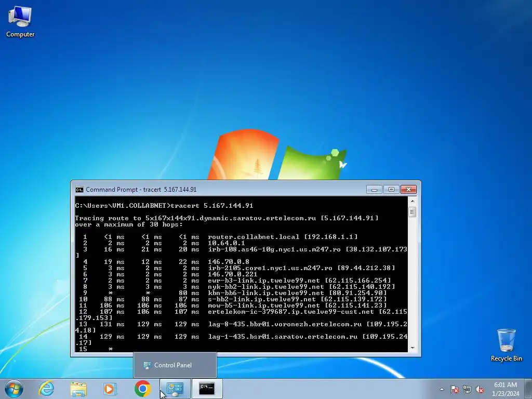The height and width of the screenshot is (399, 532).
Task: Click the 'router.collabnet.local [192.168.1.1]' hop text
Action: (283, 237)
